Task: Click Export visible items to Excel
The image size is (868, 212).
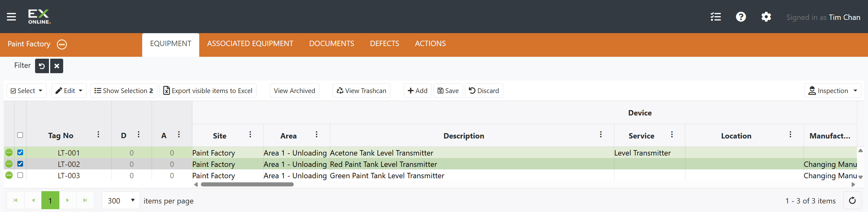Action: click(208, 91)
